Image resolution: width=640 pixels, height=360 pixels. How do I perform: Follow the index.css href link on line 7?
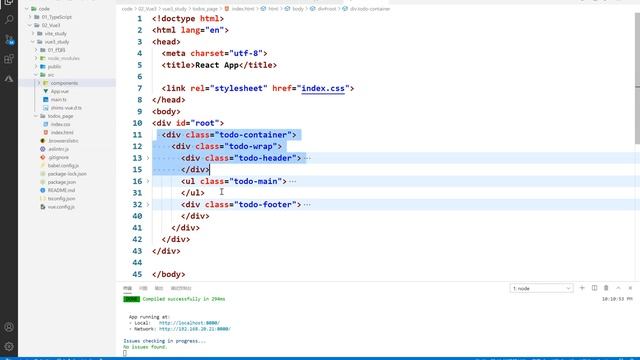point(323,88)
